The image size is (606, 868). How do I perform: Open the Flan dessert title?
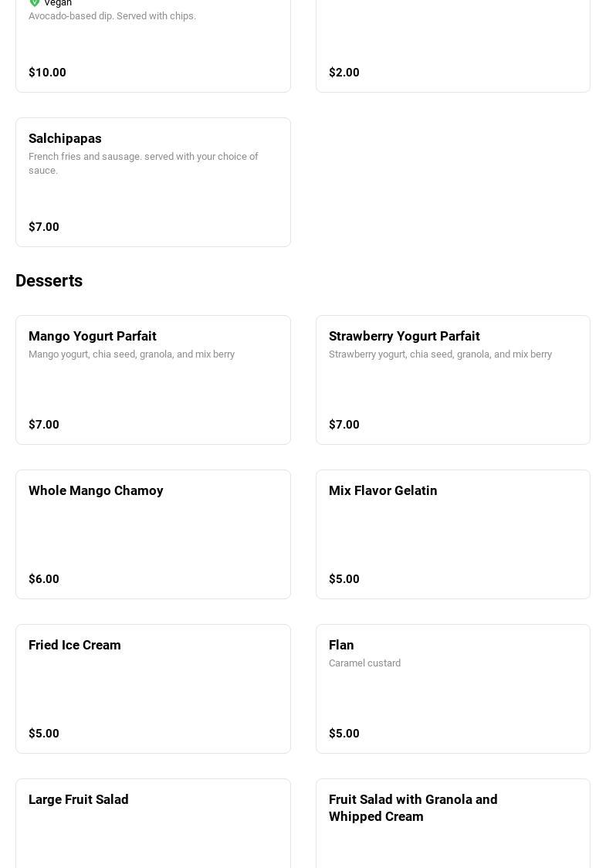point(341,645)
